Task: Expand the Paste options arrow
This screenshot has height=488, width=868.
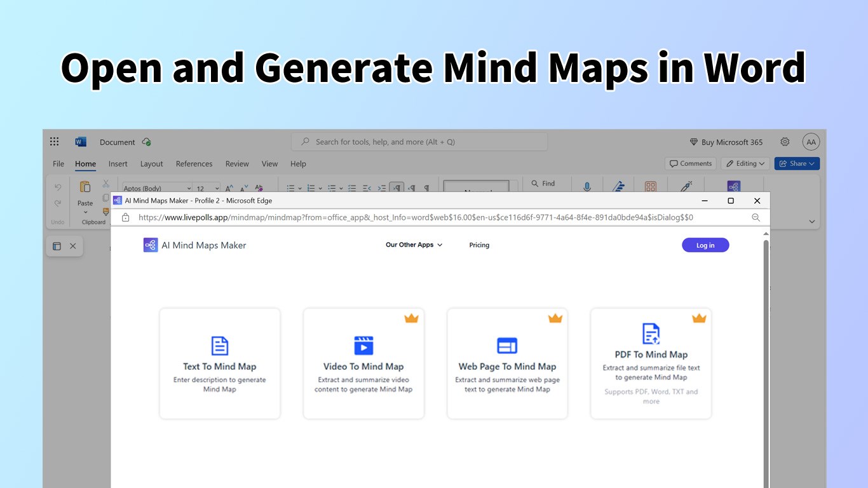Action: tap(85, 212)
